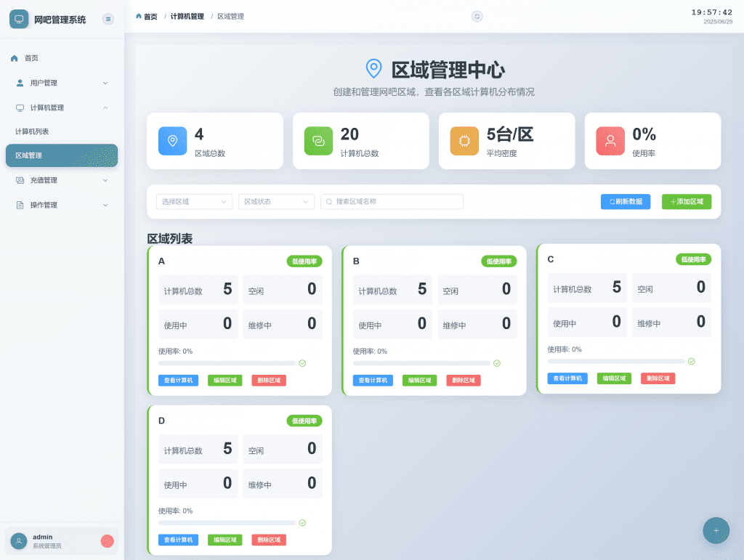Click 刷新数据 button
744x560 pixels.
click(625, 202)
